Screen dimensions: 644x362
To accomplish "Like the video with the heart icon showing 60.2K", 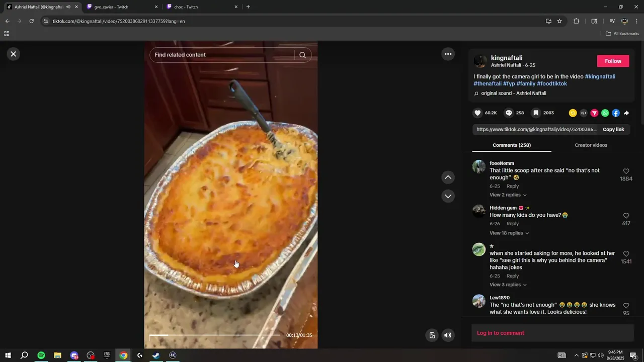I will pyautogui.click(x=478, y=113).
